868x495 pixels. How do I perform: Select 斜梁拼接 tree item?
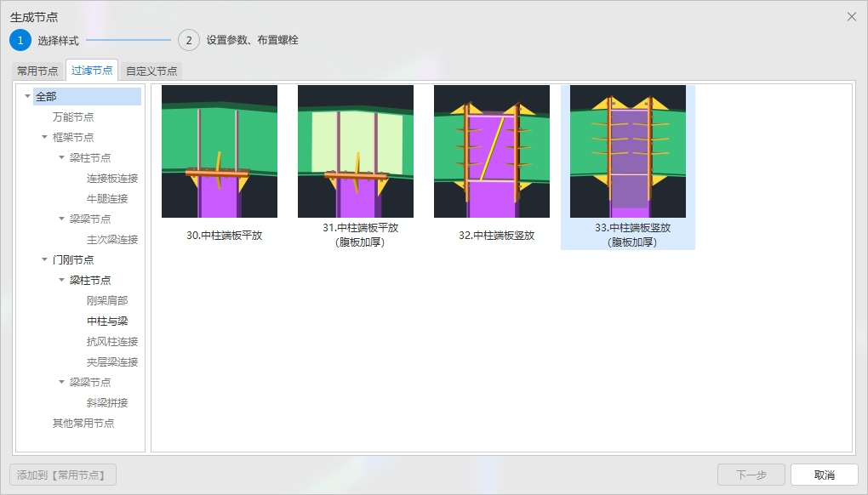(107, 402)
